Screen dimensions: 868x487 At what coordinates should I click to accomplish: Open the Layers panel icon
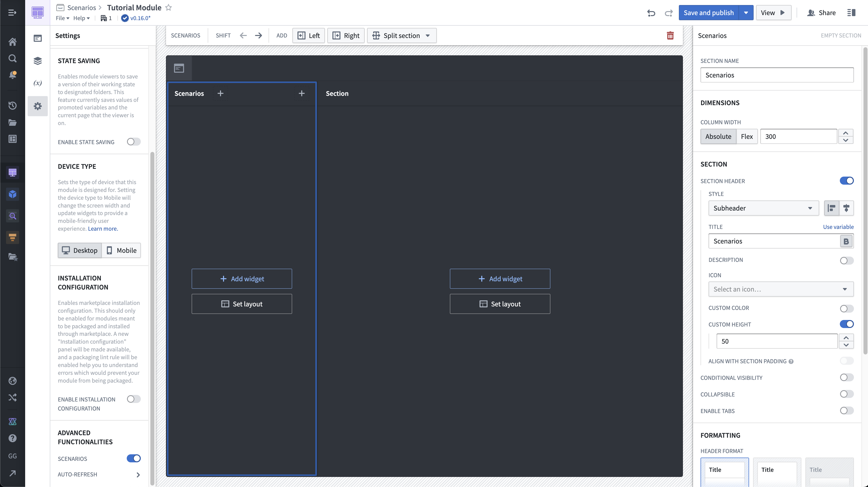(38, 61)
